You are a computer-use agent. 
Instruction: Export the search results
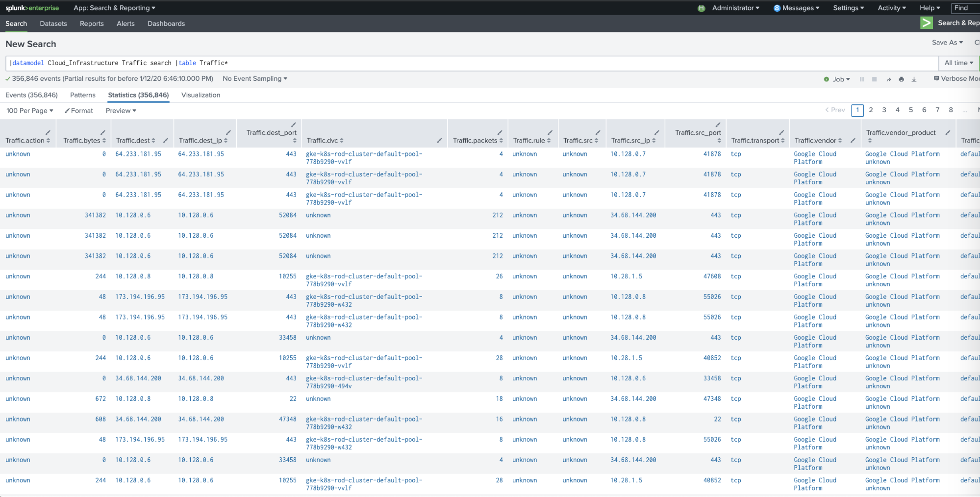coord(914,79)
